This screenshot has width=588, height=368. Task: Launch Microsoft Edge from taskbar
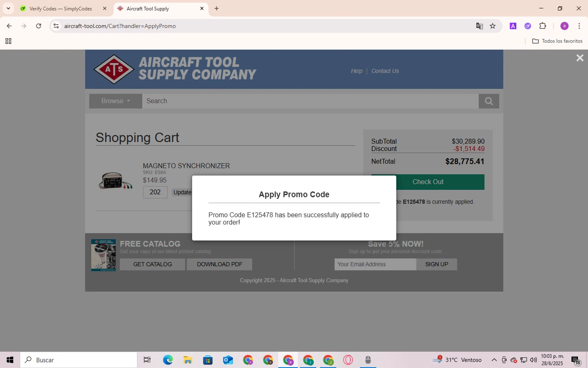168,360
